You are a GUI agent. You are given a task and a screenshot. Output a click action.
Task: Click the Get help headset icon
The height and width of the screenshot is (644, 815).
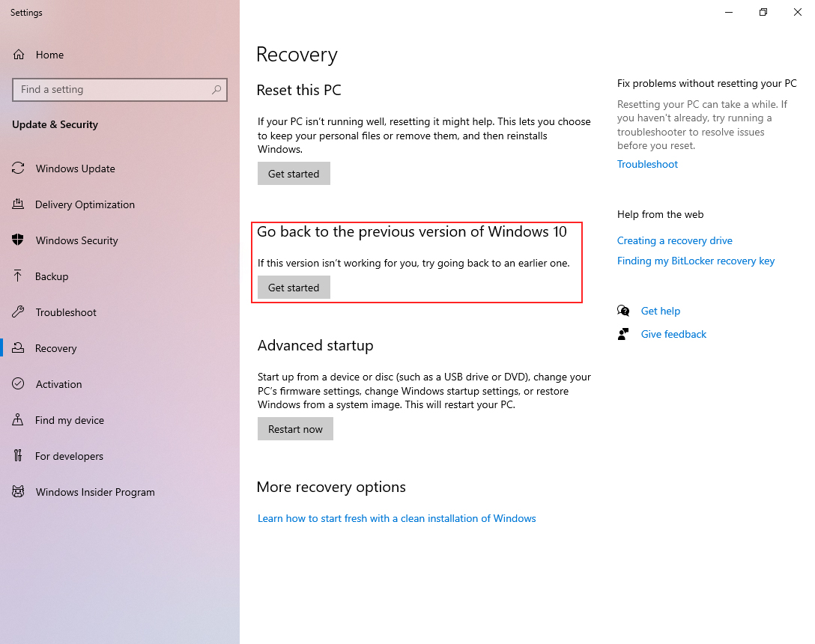point(623,311)
